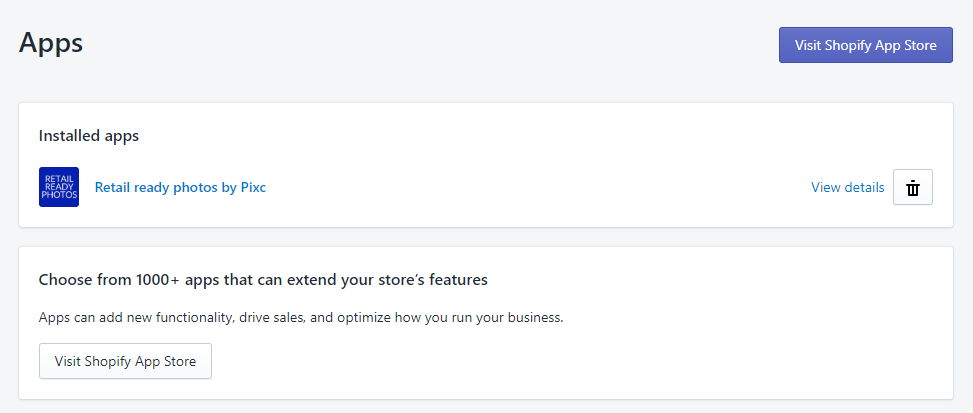973x413 pixels.
Task: Click the word Pixc in the app name
Action: pos(252,187)
